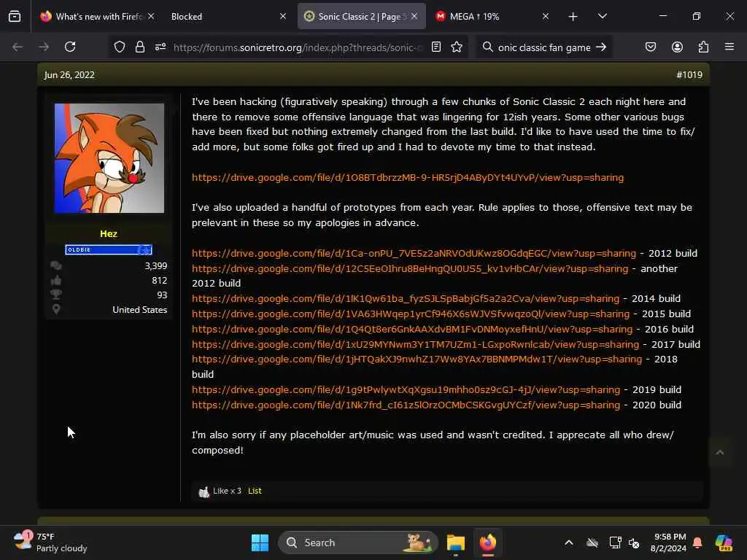Click the scroll-to-top chevron button
747x560 pixels.
[x=720, y=452]
